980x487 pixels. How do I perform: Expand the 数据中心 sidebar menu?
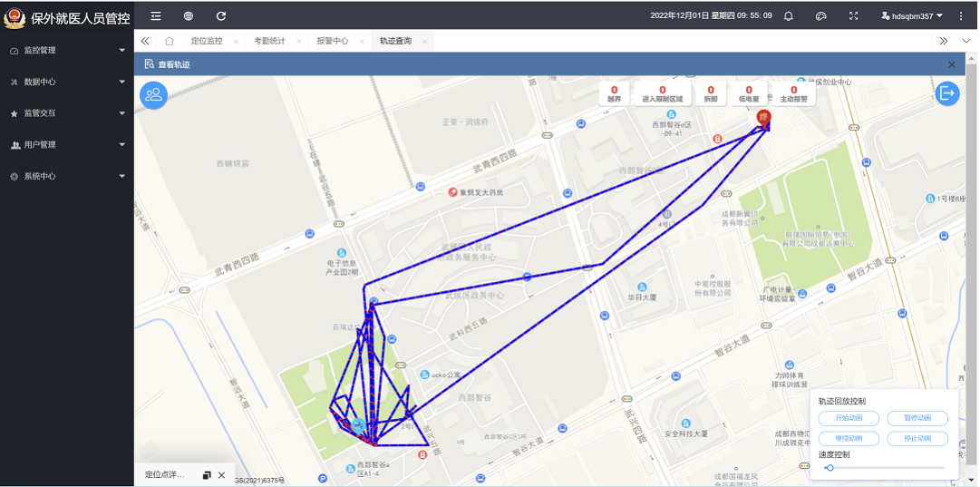pos(67,82)
